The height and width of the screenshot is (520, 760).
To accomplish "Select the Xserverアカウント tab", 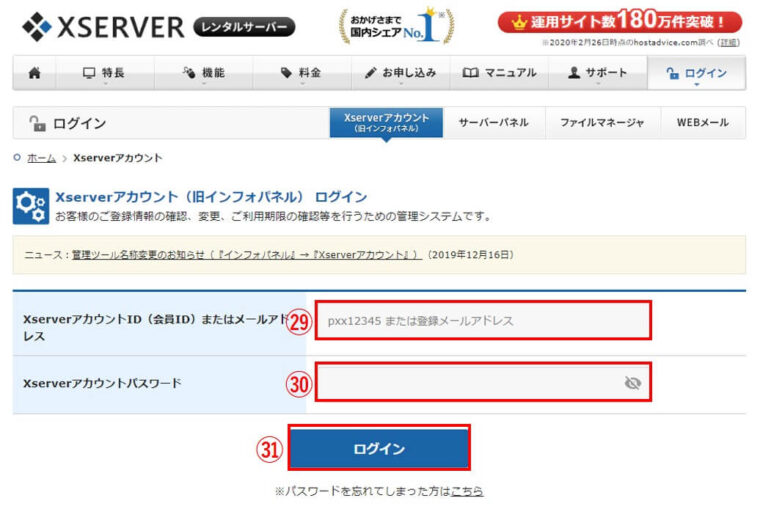I will pos(386,123).
